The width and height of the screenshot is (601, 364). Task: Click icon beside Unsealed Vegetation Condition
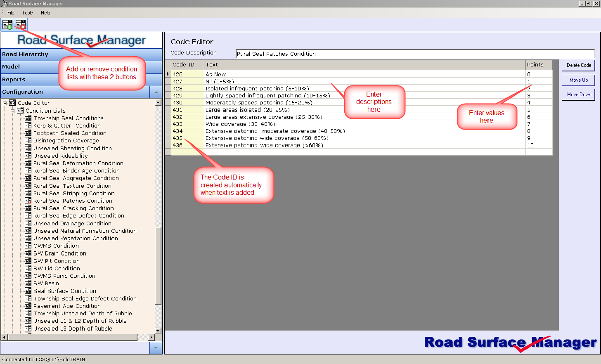(x=28, y=238)
